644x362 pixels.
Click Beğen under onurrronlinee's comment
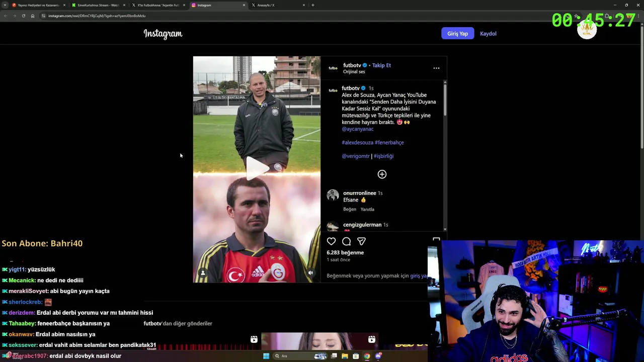[x=350, y=209]
